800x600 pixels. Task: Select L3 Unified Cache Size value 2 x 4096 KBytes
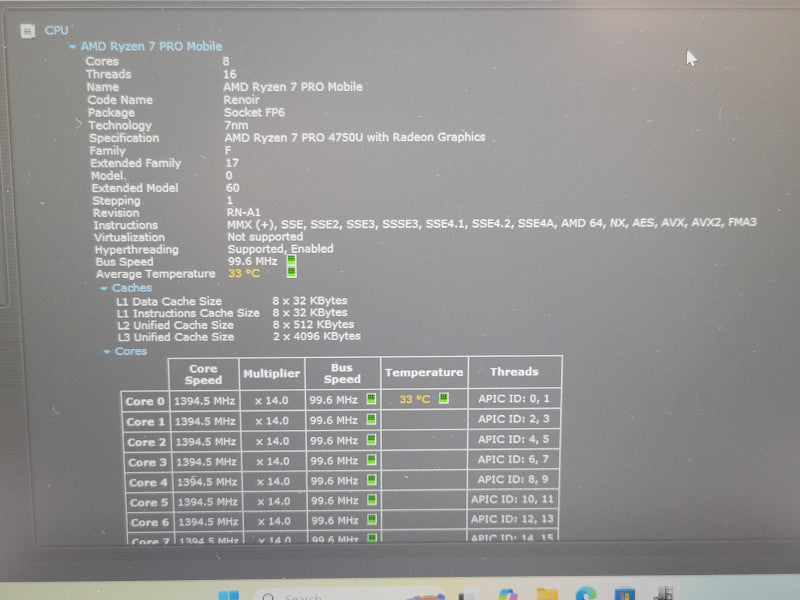pos(316,336)
